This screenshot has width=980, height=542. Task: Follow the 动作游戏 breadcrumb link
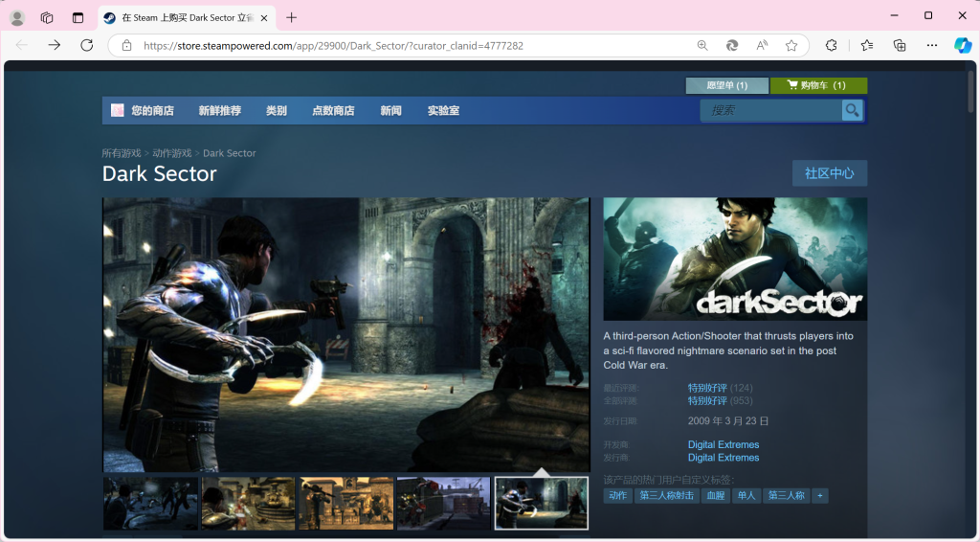(172, 153)
